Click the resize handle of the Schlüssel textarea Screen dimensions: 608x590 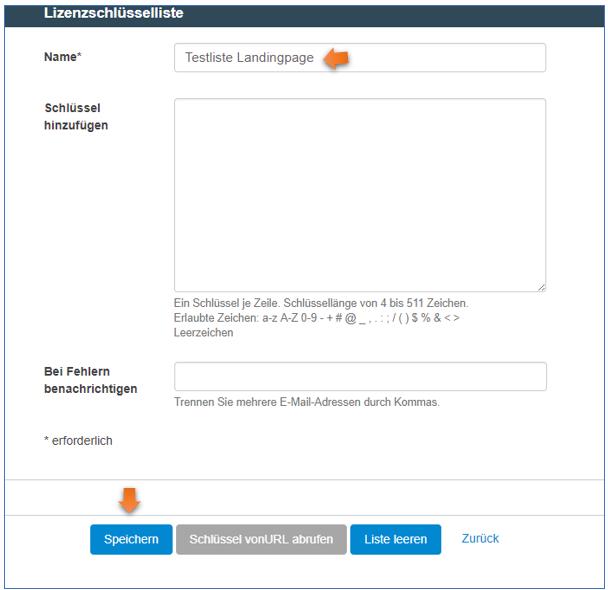click(540, 286)
